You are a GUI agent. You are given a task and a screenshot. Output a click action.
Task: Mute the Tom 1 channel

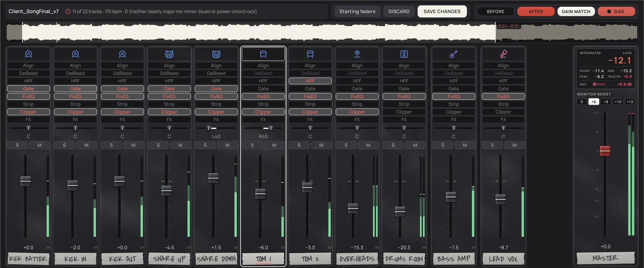(275, 145)
